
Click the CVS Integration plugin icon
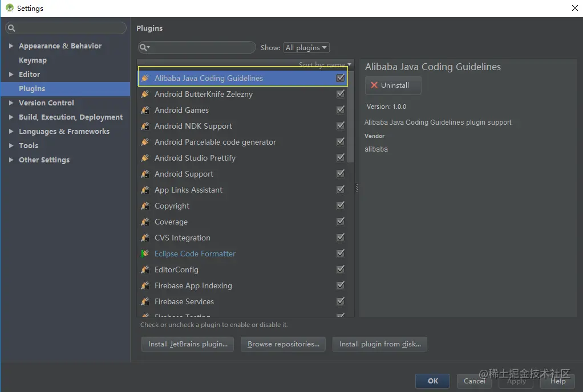click(x=145, y=238)
